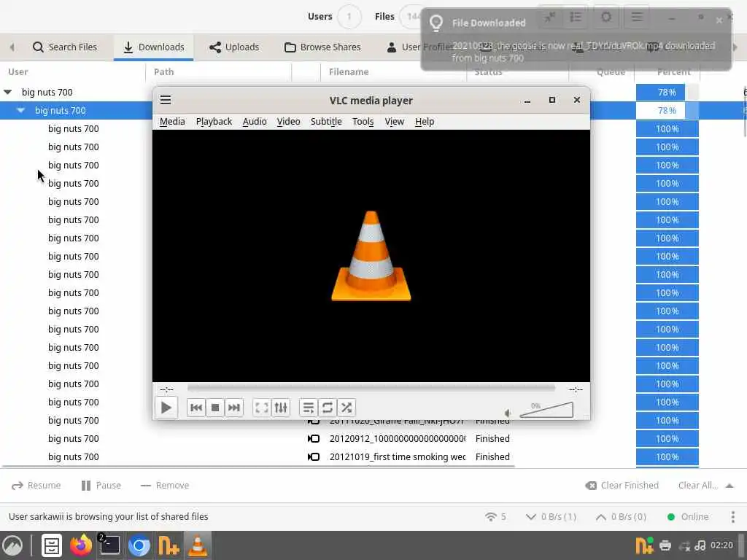The width and height of the screenshot is (747, 560).
Task: Launch Firefox from the taskbar
Action: pos(81,545)
